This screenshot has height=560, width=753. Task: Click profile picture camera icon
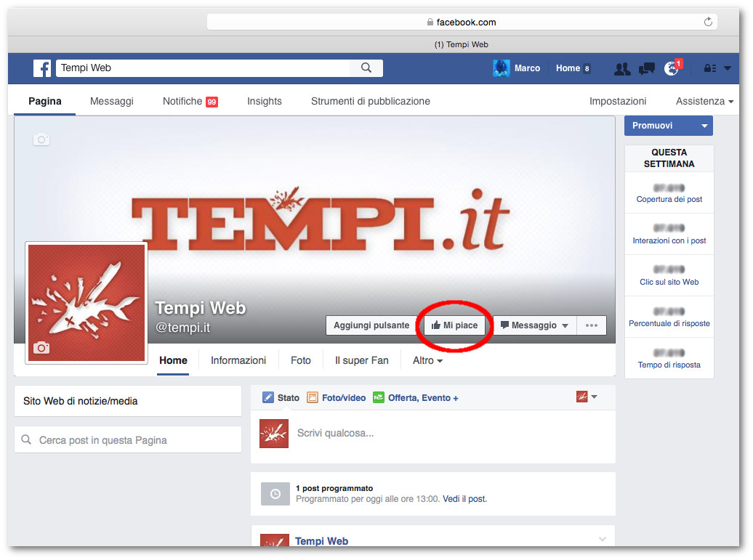pos(41,347)
